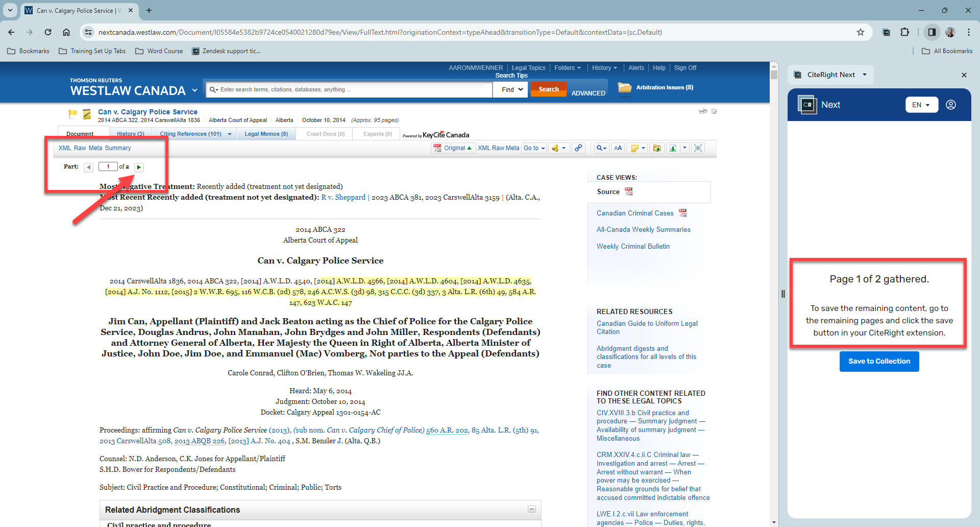Viewport: 980px width, 527px height.
Task: Toggle the Chrome side panel icon
Action: (932, 32)
